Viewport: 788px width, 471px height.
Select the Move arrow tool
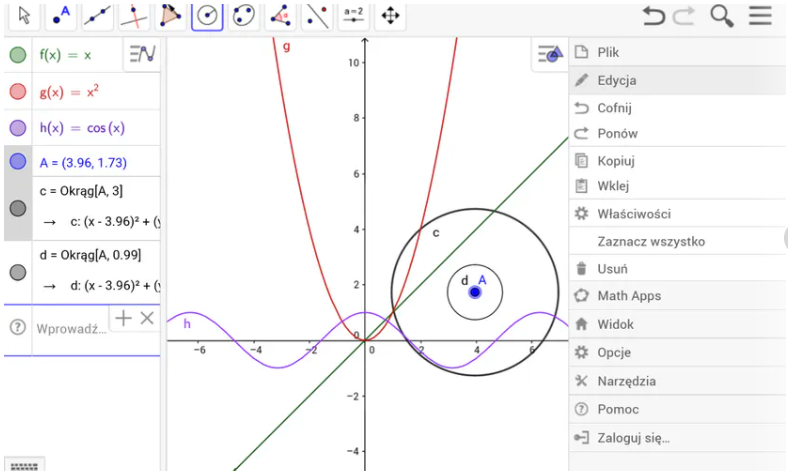click(x=24, y=16)
